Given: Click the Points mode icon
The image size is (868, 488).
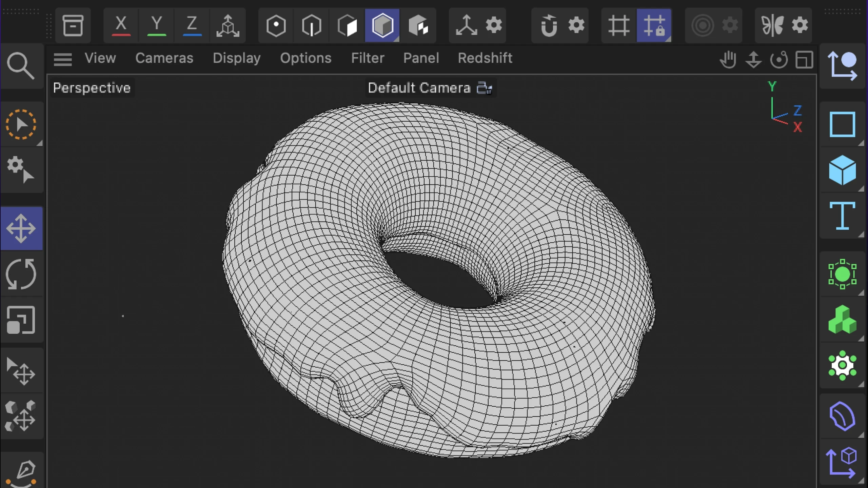Looking at the screenshot, I should point(276,25).
